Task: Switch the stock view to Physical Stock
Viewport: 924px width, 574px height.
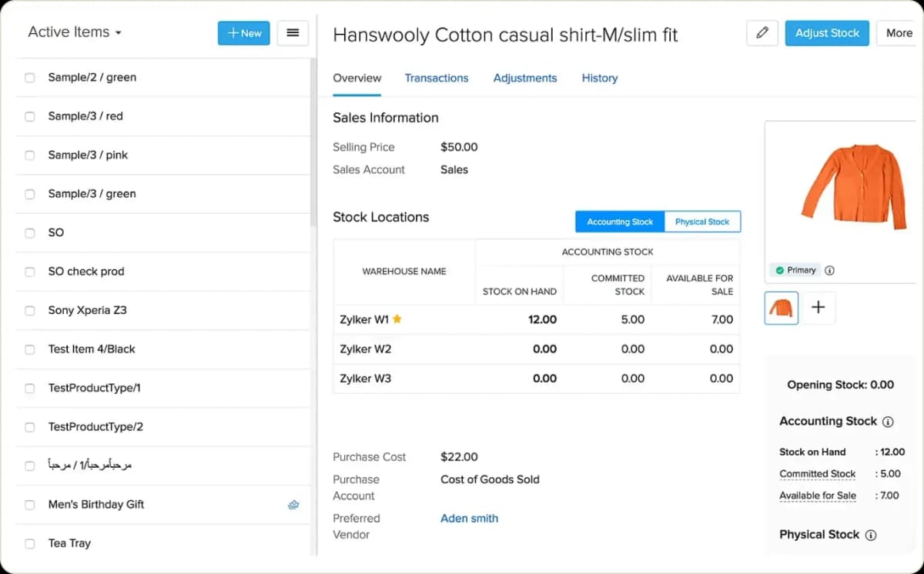Action: (x=701, y=222)
